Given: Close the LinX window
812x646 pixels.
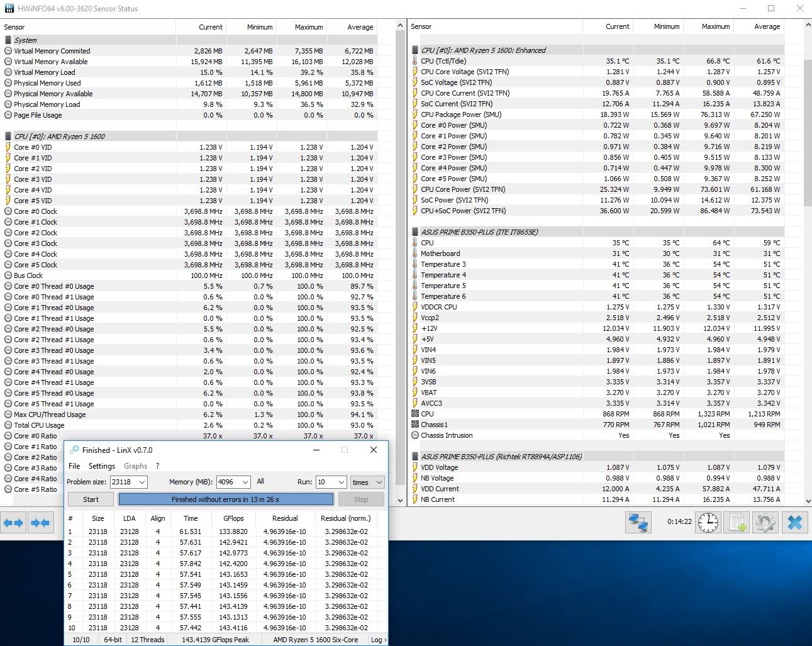Looking at the screenshot, I should [374, 450].
